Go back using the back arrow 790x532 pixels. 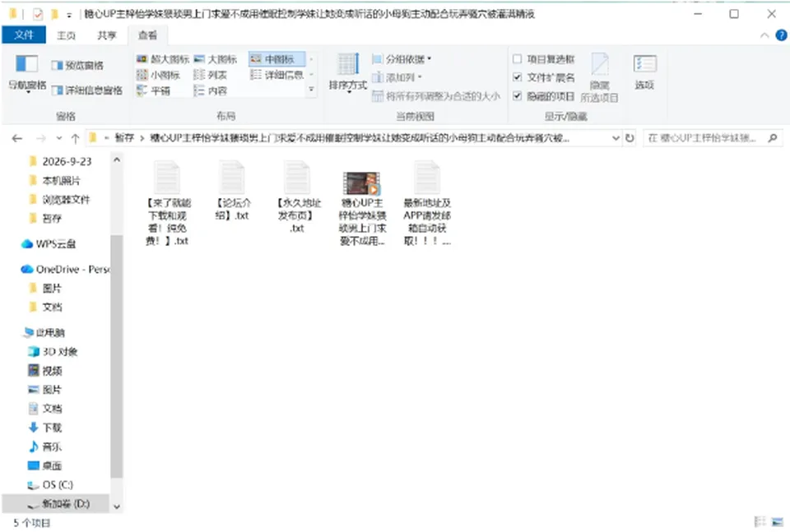(x=17, y=138)
